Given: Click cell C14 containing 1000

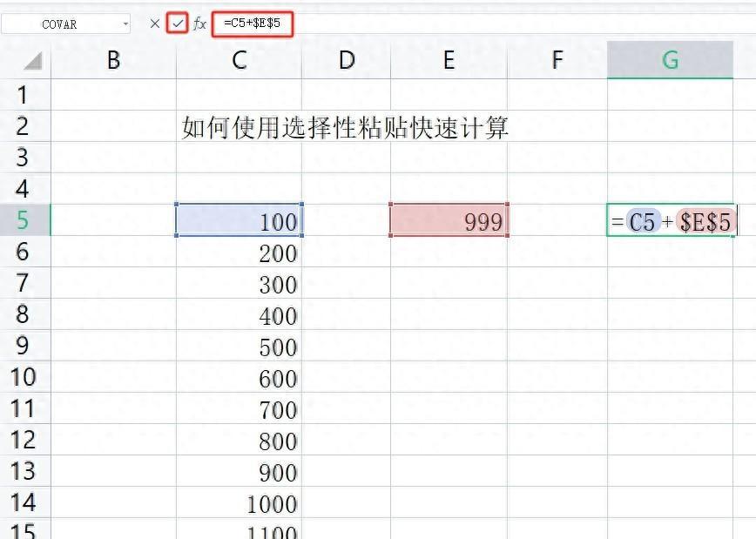Looking at the screenshot, I should [240, 502].
